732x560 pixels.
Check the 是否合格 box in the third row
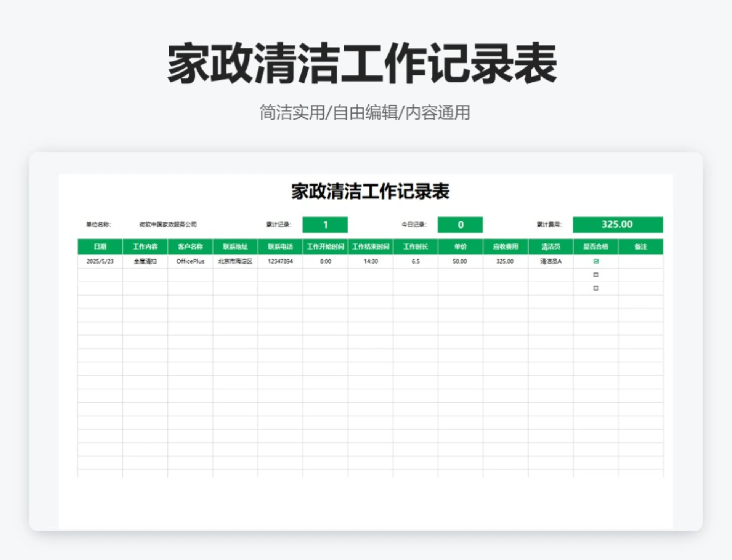tap(596, 288)
